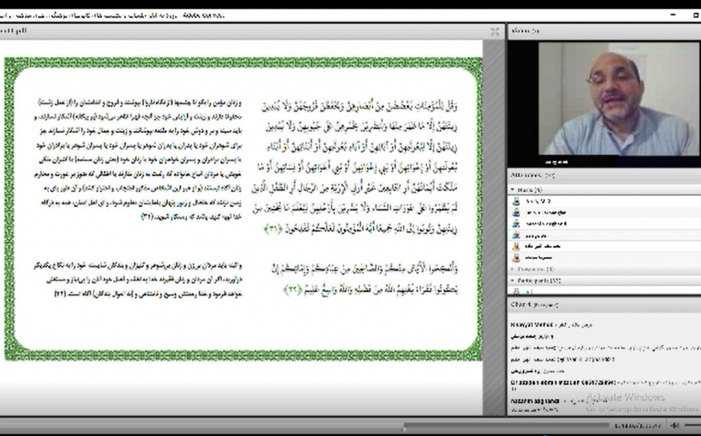
Task: Toggle full screen on the share pod
Action: click(494, 32)
